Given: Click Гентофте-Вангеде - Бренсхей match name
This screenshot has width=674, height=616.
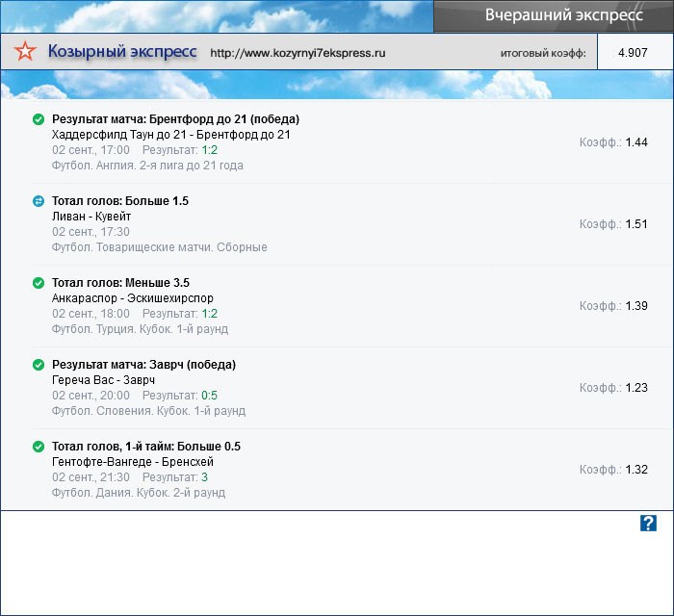Looking at the screenshot, I should (133, 462).
